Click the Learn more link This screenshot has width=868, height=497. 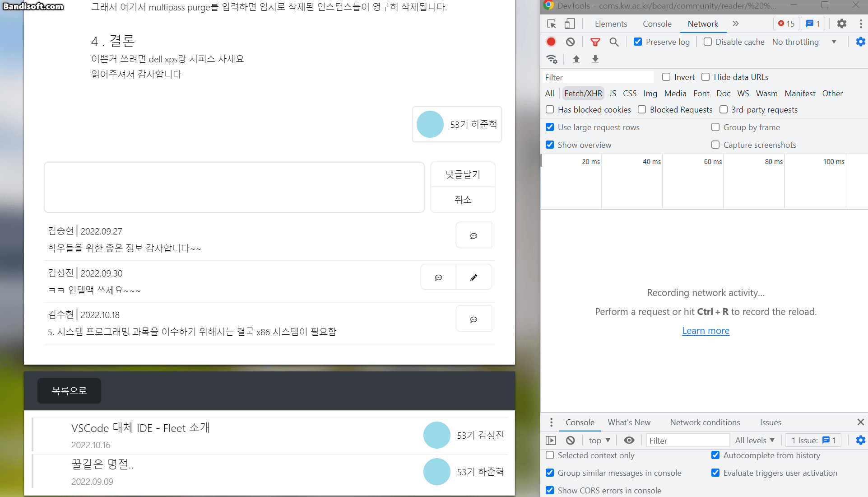pyautogui.click(x=706, y=331)
